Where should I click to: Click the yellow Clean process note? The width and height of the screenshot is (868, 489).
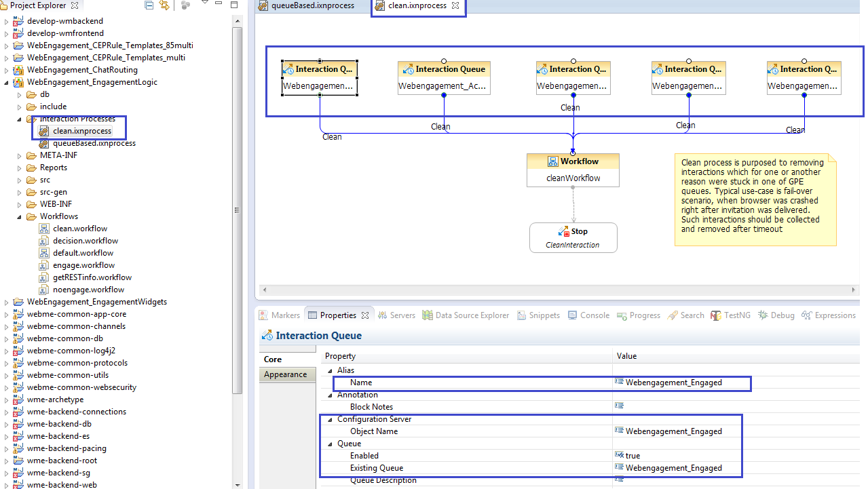(x=755, y=200)
